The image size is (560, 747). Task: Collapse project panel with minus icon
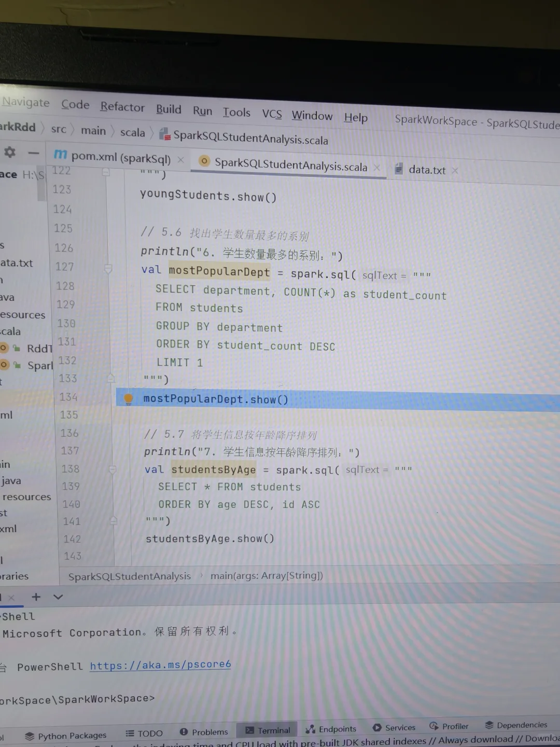34,153
